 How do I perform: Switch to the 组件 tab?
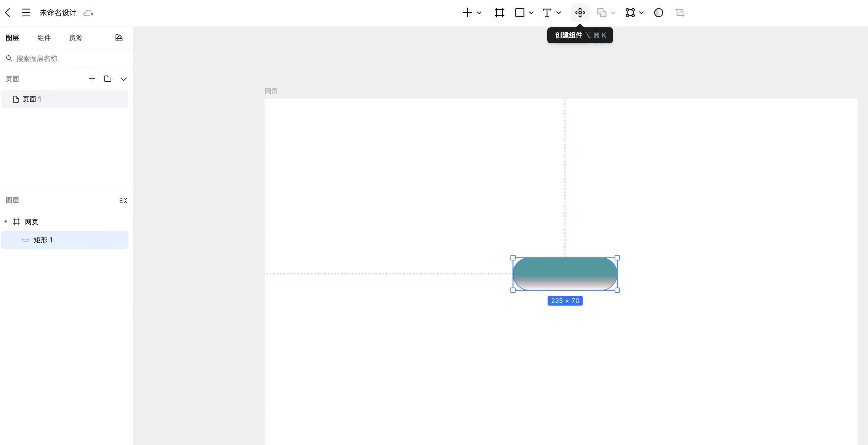coord(44,38)
